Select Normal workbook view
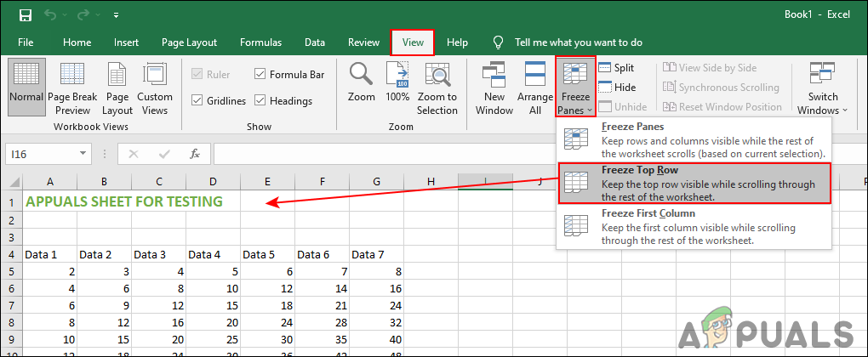 [26, 89]
